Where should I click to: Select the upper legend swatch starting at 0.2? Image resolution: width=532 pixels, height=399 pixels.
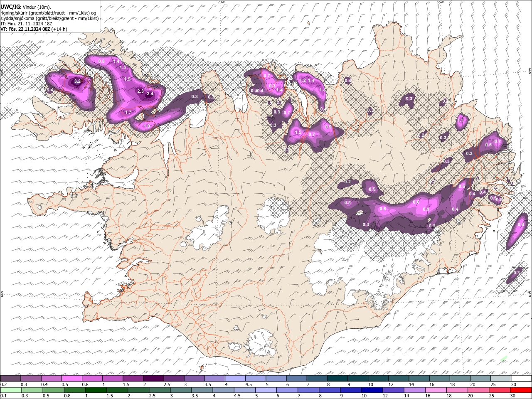pos(10,378)
